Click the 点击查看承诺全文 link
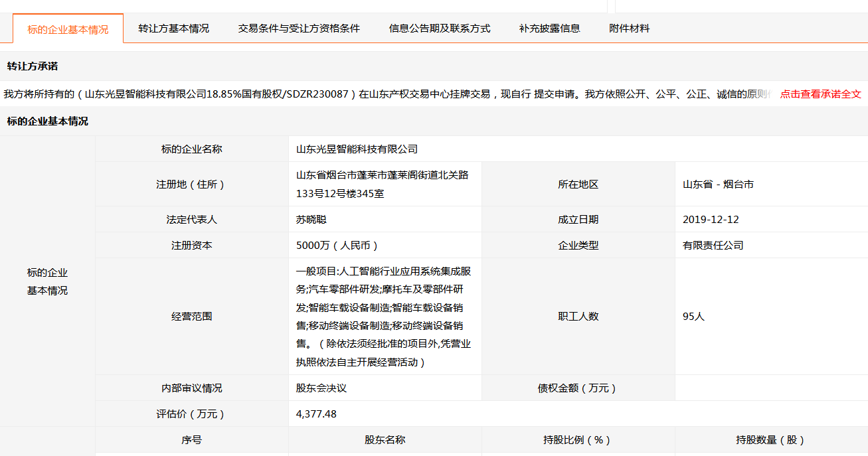The image size is (868, 456). tap(820, 94)
